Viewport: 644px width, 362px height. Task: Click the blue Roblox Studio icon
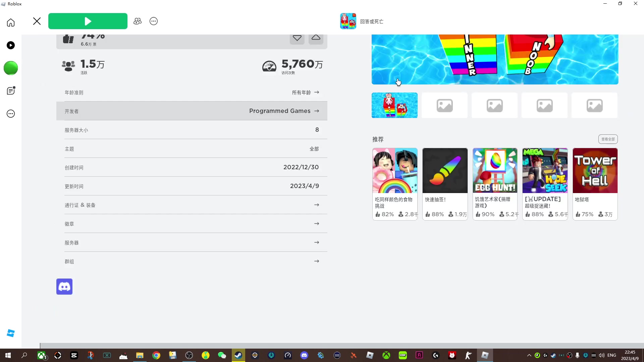(11, 333)
